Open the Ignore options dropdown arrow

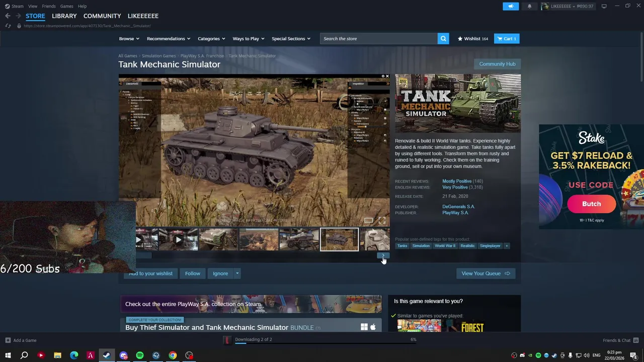(x=237, y=274)
